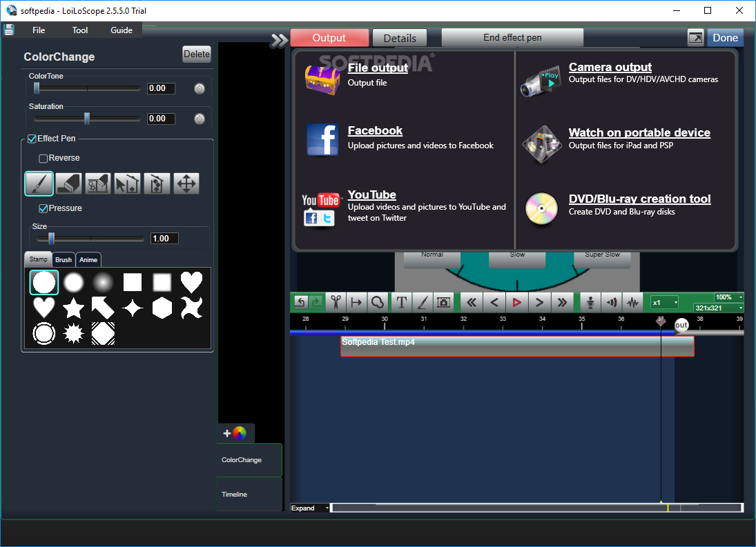Switch to the Anime tab
Image resolution: width=756 pixels, height=547 pixels.
(x=88, y=259)
